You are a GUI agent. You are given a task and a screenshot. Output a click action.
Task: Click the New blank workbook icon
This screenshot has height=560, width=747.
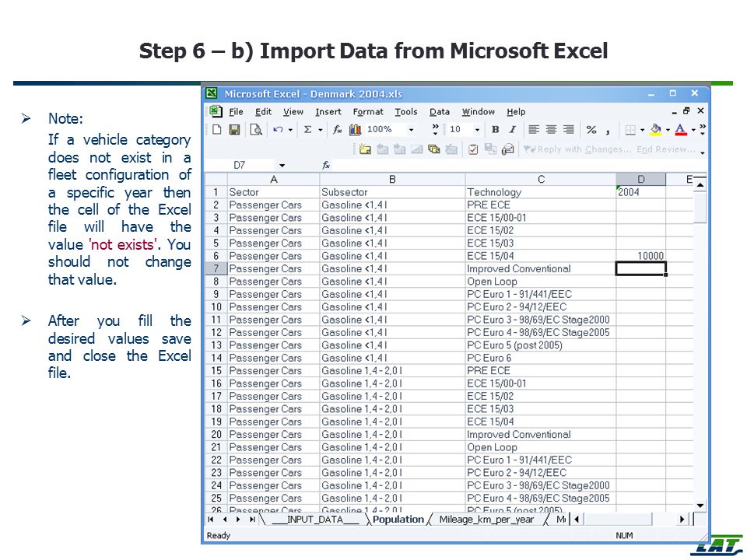click(x=217, y=130)
